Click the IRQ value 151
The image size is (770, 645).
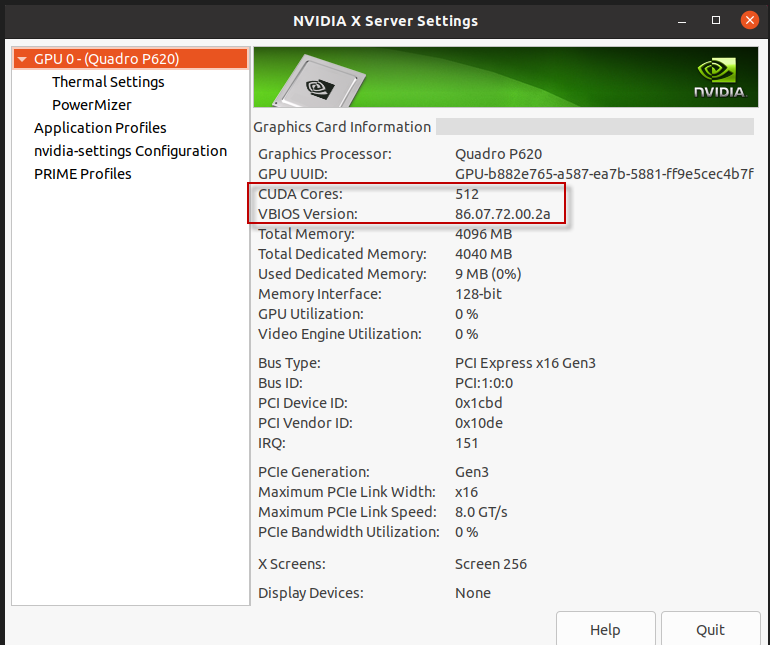(467, 443)
